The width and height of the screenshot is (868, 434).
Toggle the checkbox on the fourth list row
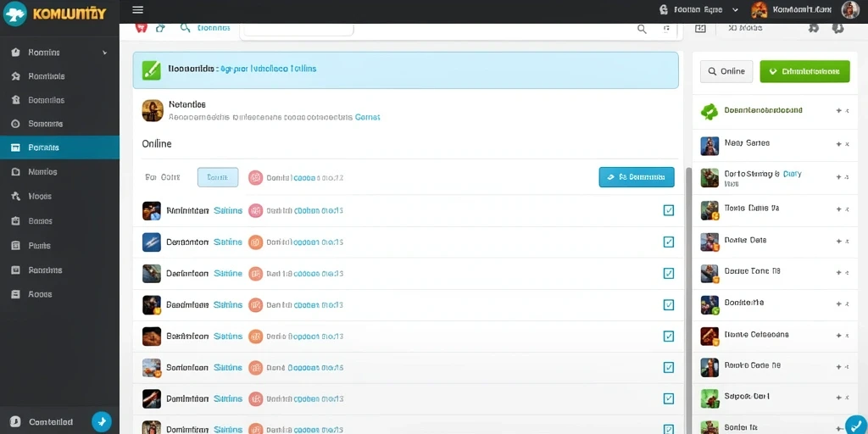[x=669, y=305]
